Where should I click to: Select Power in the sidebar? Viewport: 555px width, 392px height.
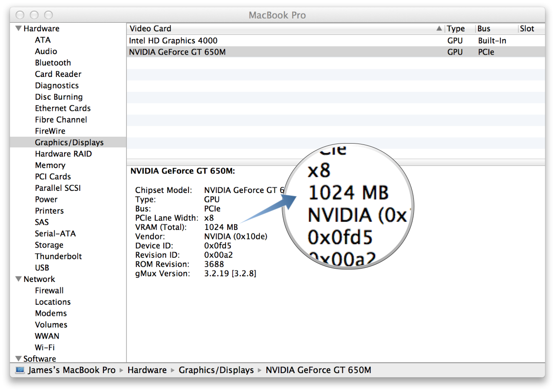pos(46,199)
